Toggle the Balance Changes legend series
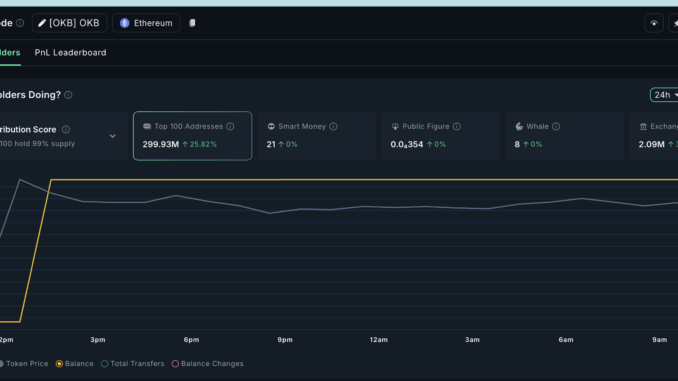678x381 pixels. tap(208, 364)
